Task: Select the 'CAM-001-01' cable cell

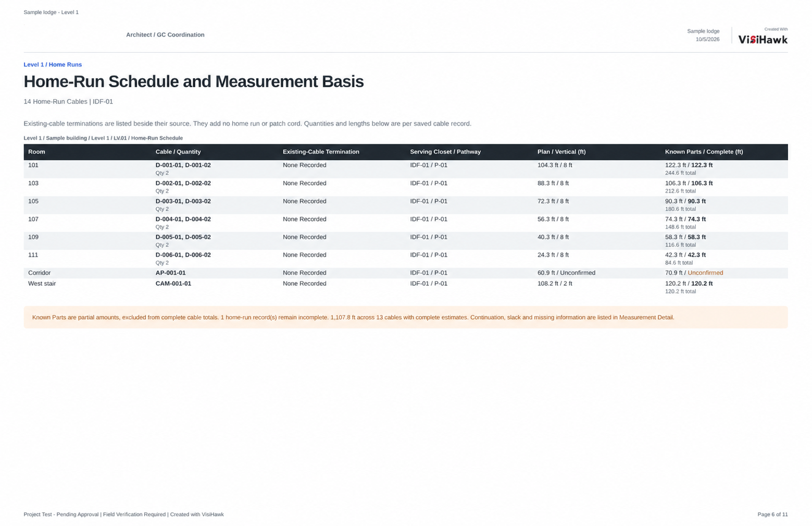Action: tap(173, 284)
